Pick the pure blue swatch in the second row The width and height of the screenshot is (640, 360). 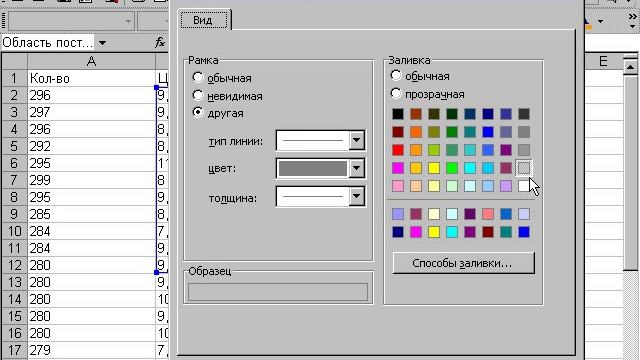tap(488, 132)
